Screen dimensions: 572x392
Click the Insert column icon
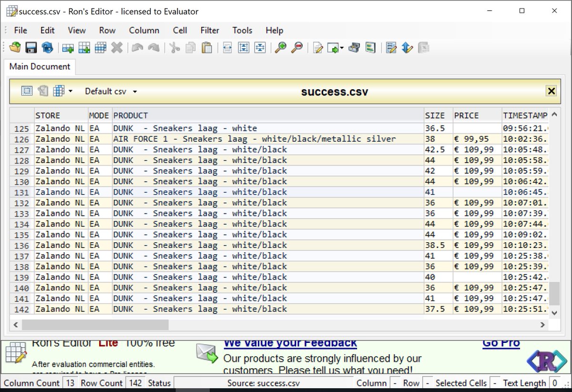pos(84,48)
